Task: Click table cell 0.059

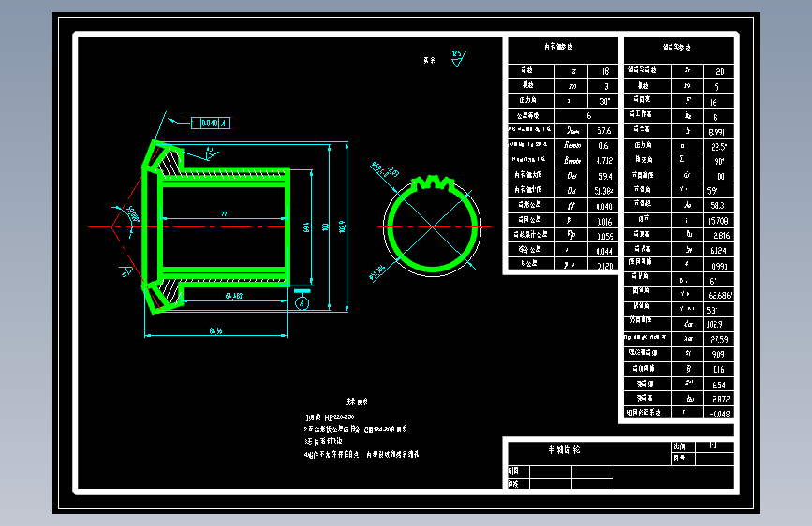Action: click(x=604, y=237)
